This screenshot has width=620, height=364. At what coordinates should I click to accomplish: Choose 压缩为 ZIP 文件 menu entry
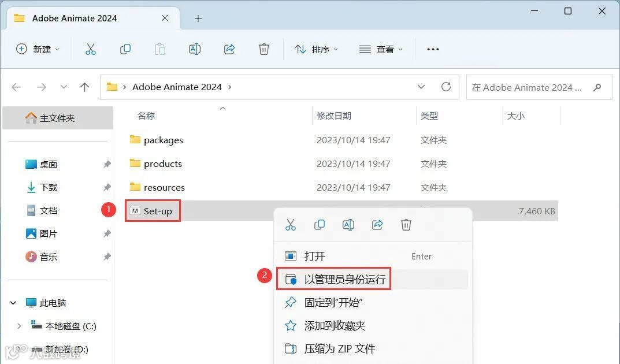372,348
